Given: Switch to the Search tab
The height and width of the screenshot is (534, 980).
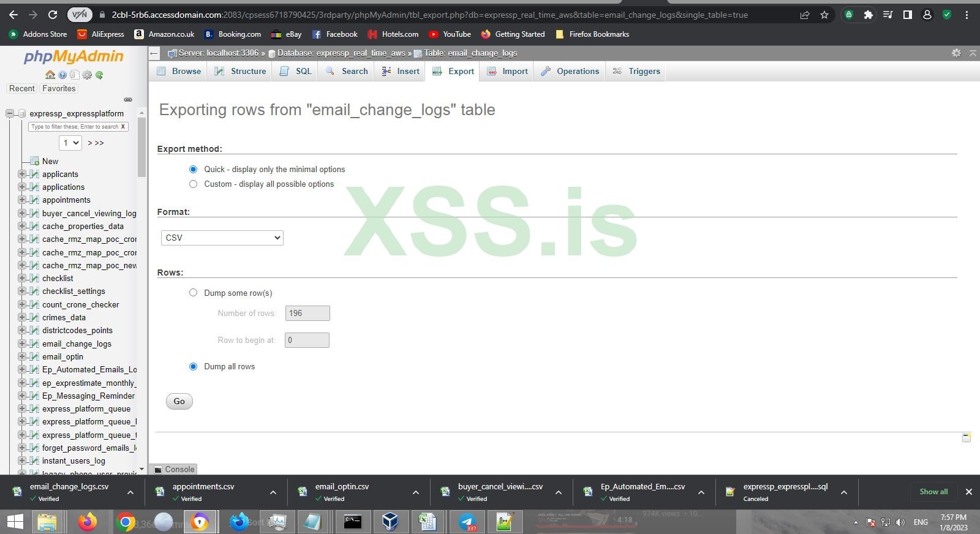Looking at the screenshot, I should coord(347,71).
